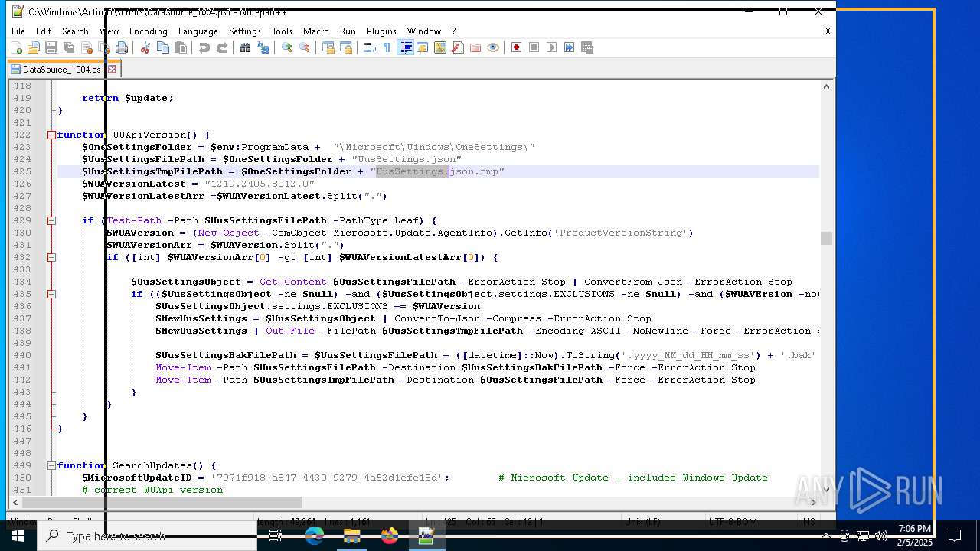980x551 pixels.
Task: Click the Save All toolbar icon
Action: (68, 47)
